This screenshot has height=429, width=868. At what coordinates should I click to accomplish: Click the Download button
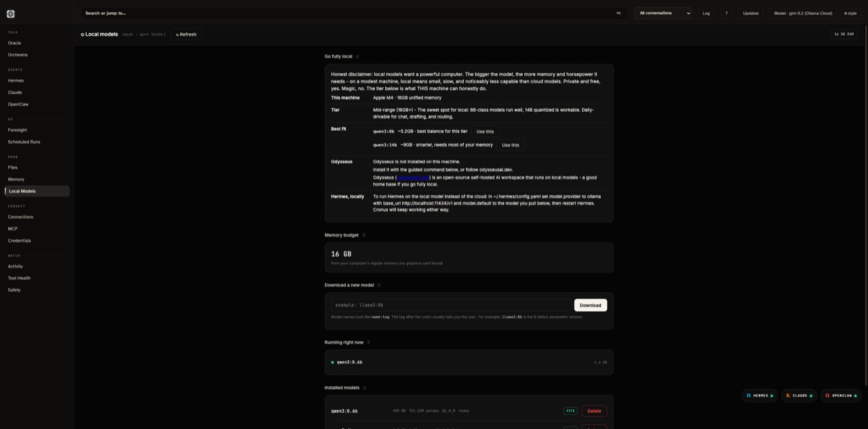click(590, 305)
